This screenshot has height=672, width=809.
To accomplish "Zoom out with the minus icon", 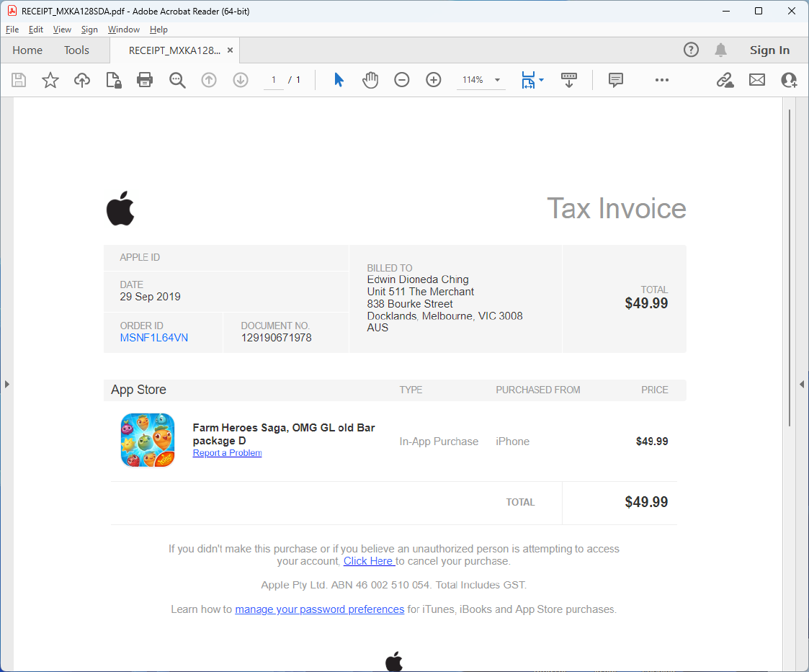I will pos(401,80).
